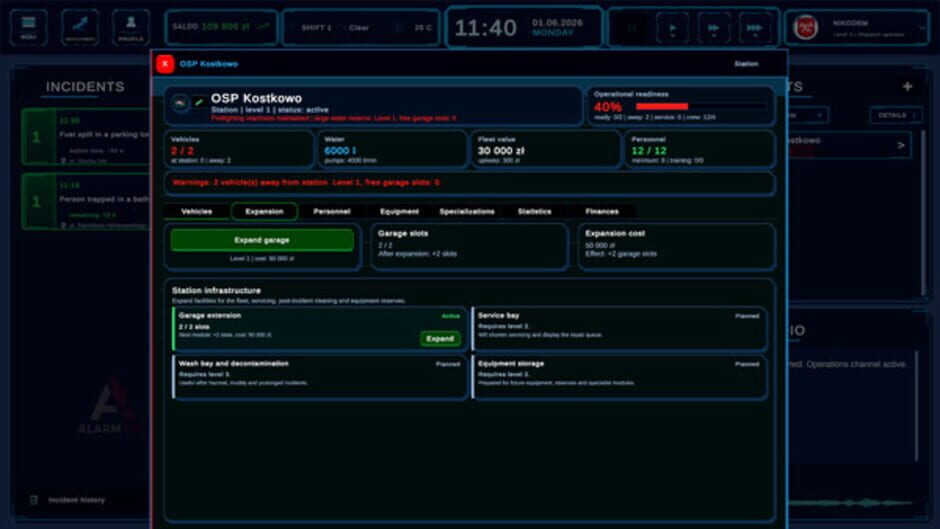Click the 11:40 clock display

tap(485, 28)
